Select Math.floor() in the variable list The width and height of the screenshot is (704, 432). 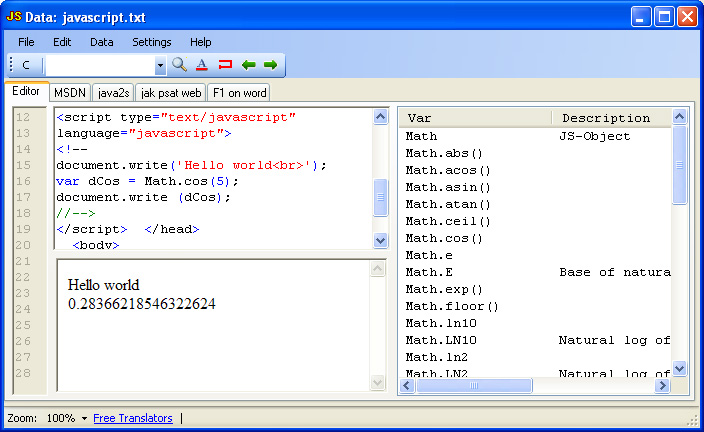[452, 306]
